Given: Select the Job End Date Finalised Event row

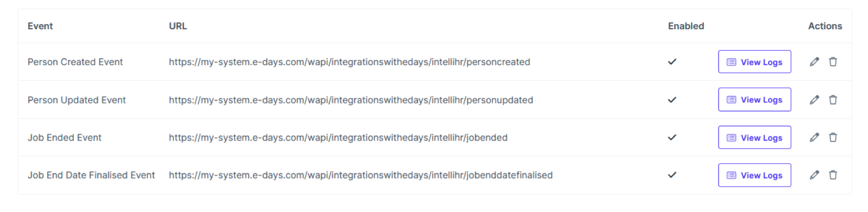Looking at the screenshot, I should (91, 175).
